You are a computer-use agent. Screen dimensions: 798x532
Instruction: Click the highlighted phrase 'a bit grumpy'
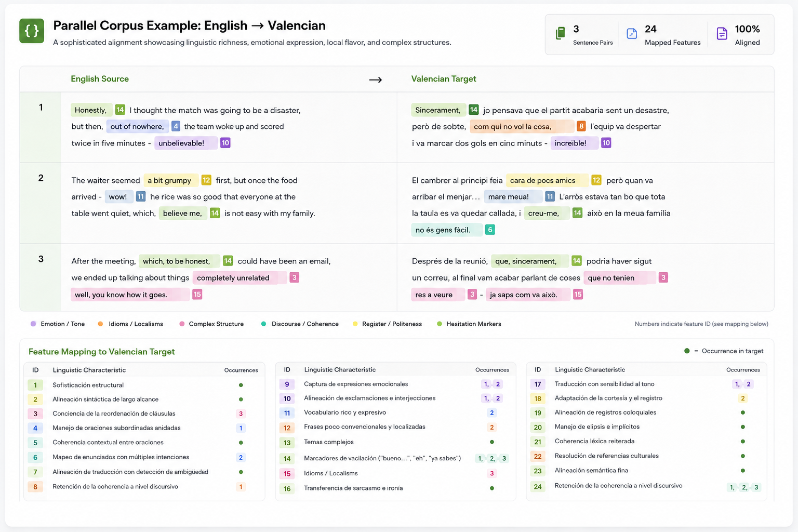pos(170,180)
